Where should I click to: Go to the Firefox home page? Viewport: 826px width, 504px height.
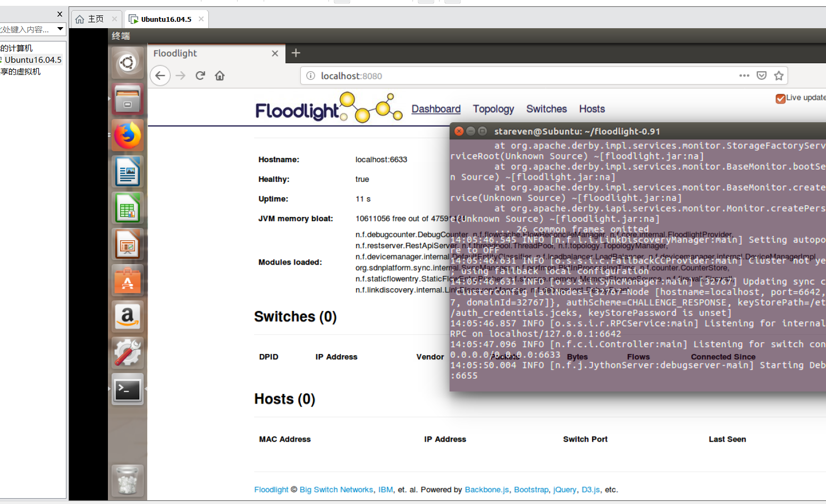point(220,75)
